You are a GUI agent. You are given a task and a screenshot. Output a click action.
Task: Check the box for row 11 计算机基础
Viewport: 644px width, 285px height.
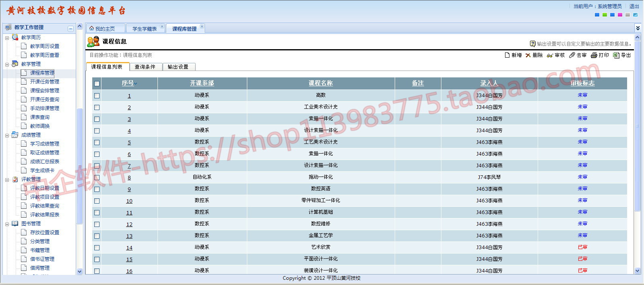(x=97, y=212)
